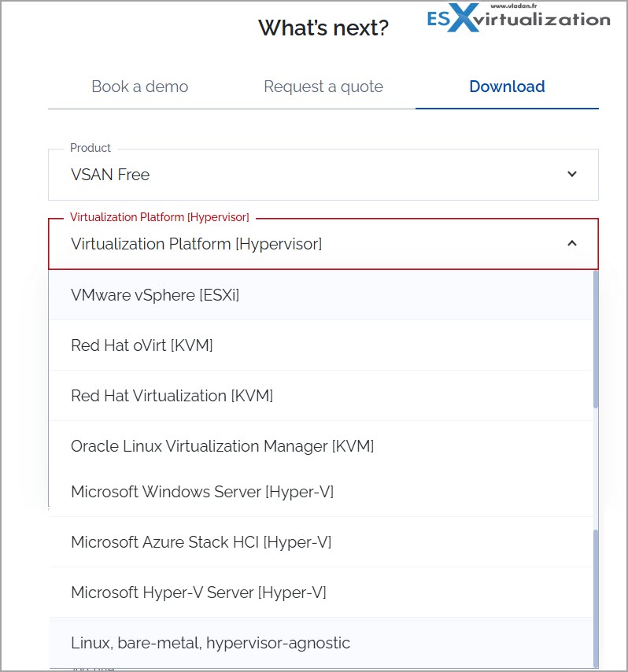Click the lower dropdown list scrollbar thumb
This screenshot has width=628, height=672.
click(x=596, y=599)
